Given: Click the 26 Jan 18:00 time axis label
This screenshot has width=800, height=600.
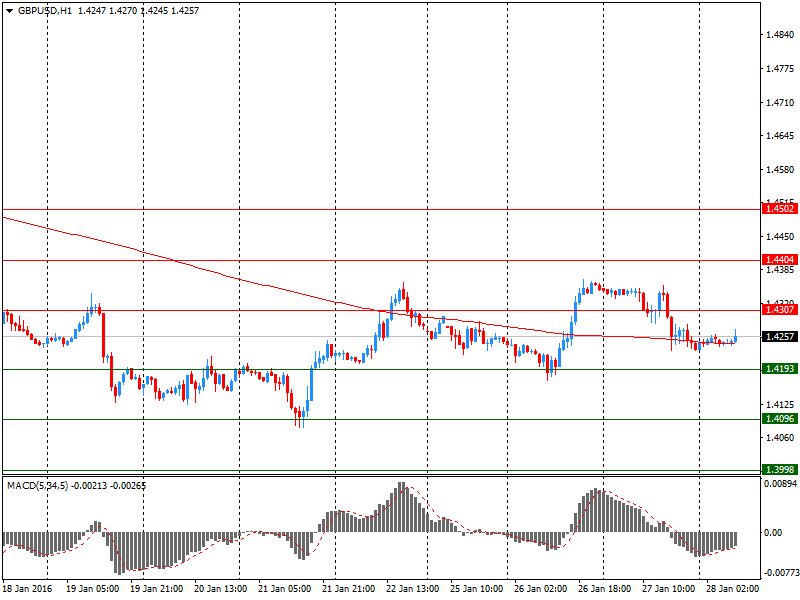Looking at the screenshot, I should click(x=605, y=589).
